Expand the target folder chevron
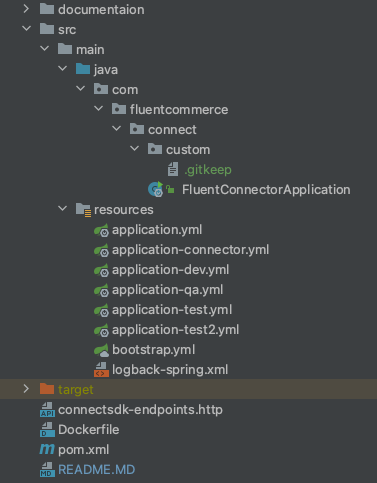 26,388
